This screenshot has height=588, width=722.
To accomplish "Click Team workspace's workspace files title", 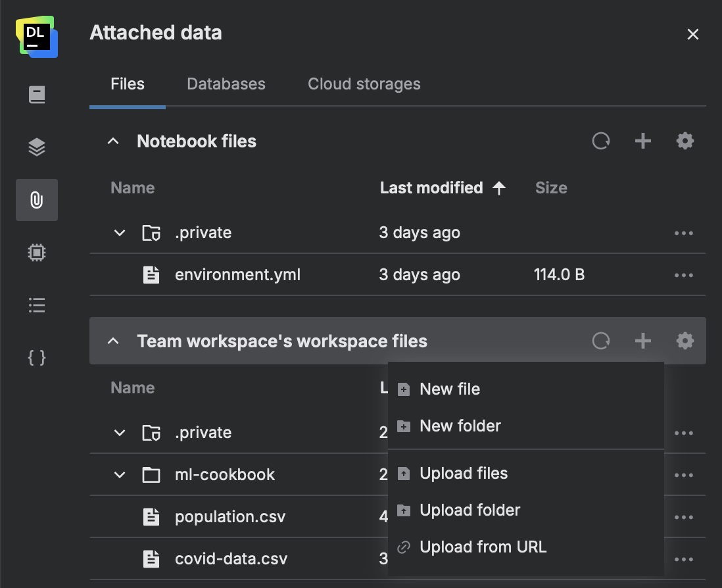I will pyautogui.click(x=282, y=341).
